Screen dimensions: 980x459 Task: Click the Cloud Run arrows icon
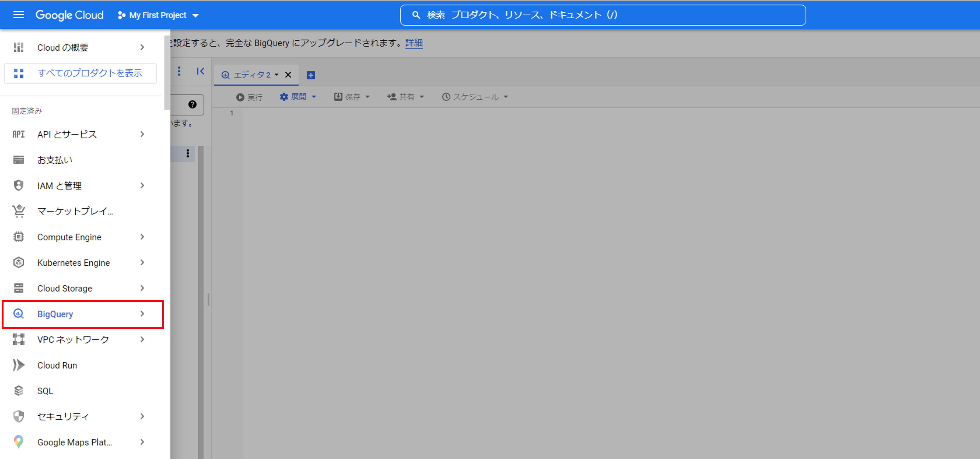[x=19, y=365]
